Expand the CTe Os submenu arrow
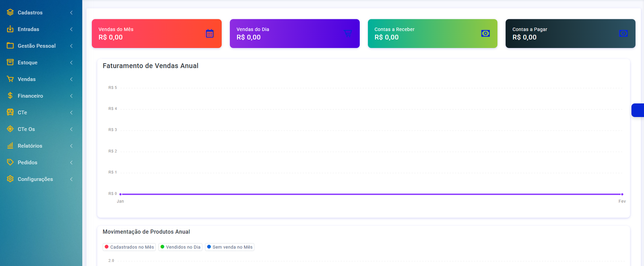644x266 pixels. pos(71,129)
